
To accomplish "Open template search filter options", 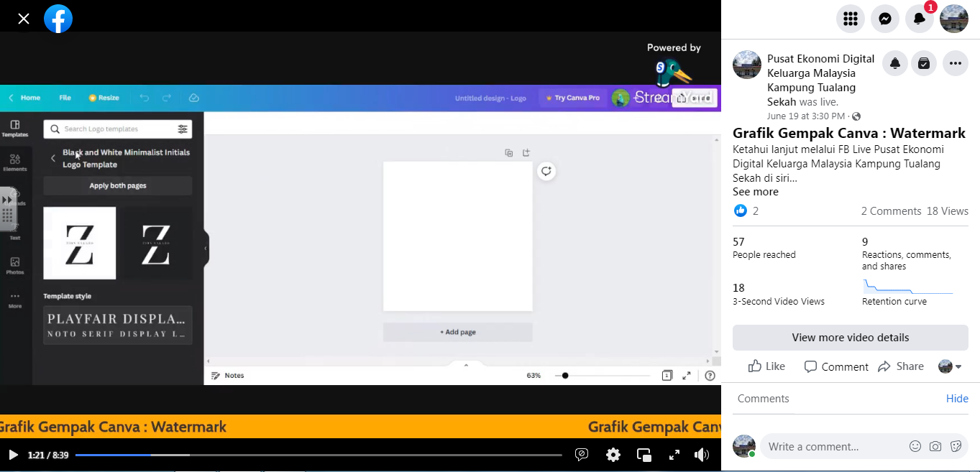I will tap(183, 129).
